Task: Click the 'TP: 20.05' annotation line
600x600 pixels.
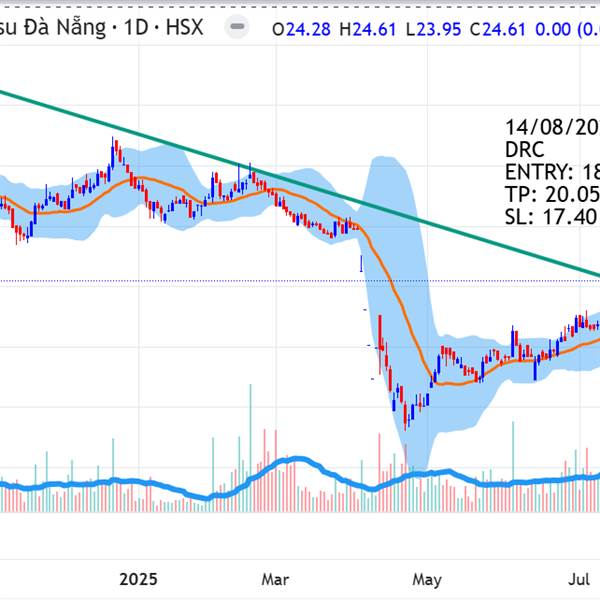Action: pos(552,194)
